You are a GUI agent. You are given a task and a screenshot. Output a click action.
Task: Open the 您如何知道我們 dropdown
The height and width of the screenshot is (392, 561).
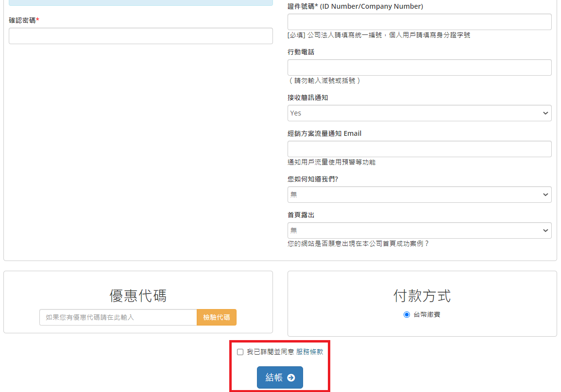coord(419,195)
